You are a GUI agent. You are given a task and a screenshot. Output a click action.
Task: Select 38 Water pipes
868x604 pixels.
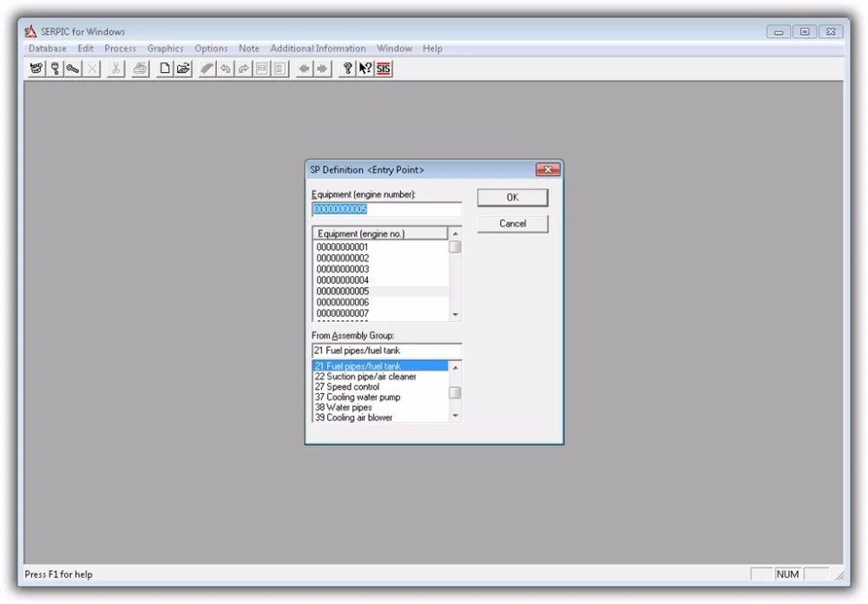(x=380, y=408)
